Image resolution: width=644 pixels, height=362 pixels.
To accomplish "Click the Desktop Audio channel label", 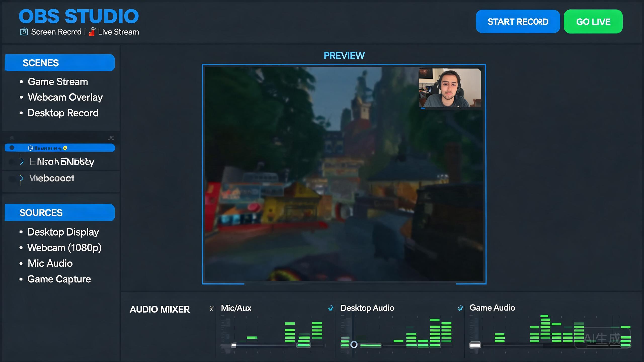I will click(x=367, y=308).
